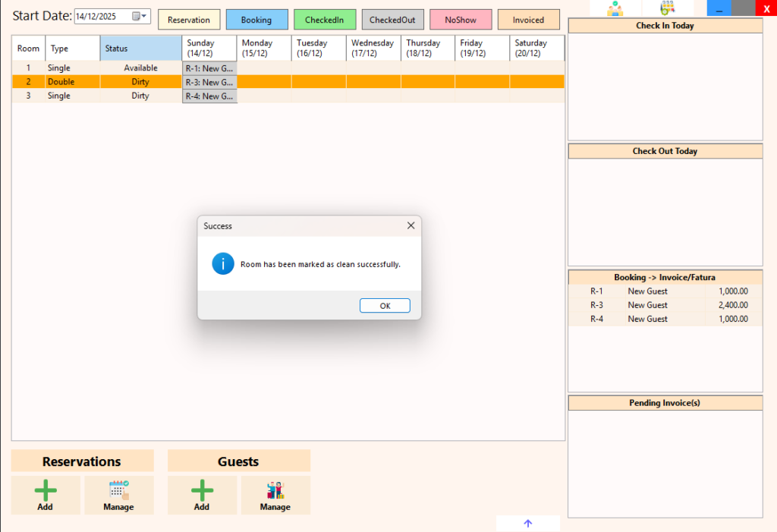The height and width of the screenshot is (532, 777).
Task: Select R-4 row in Booking Invoice list
Action: (665, 319)
